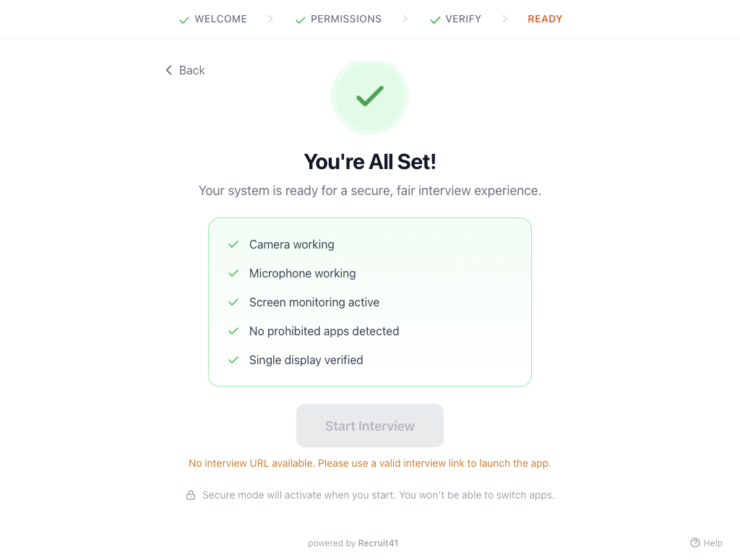Click the green success checkmark circle
Screen dimensions: 740x560
coord(369,96)
